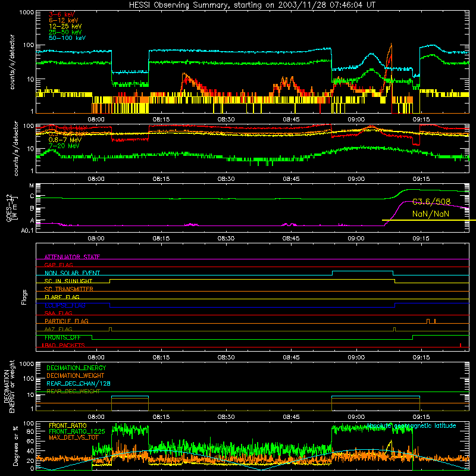
Task: Pick the 25-50 keV legend label
Action: coord(65,32)
